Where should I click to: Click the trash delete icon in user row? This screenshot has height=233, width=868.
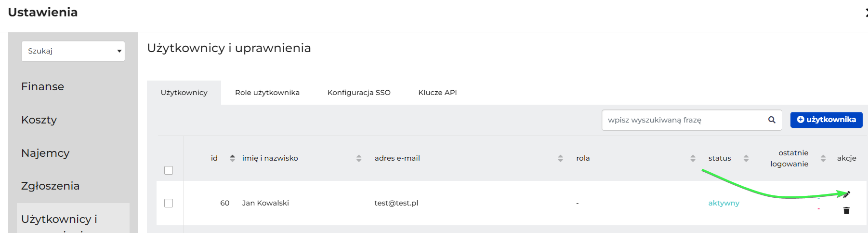point(846,210)
